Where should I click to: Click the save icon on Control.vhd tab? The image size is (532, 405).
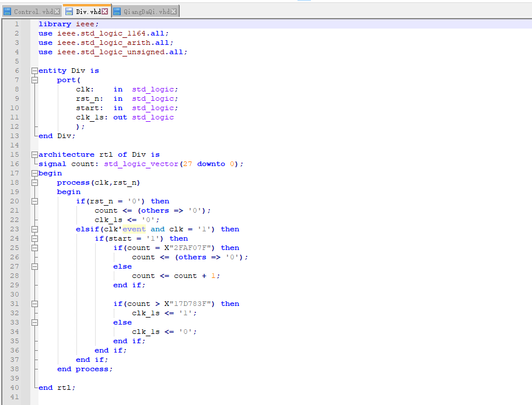[x=7, y=12]
